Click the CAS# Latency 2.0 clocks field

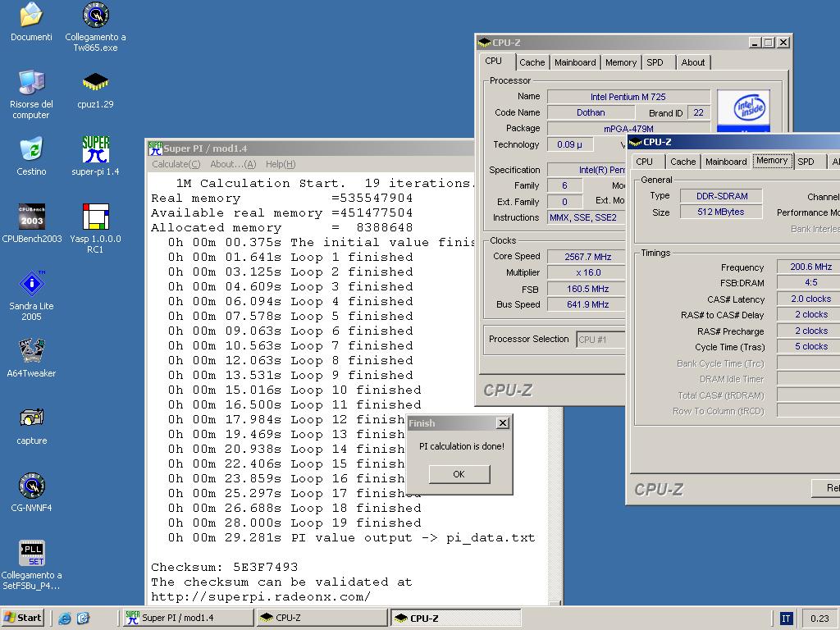(x=810, y=299)
